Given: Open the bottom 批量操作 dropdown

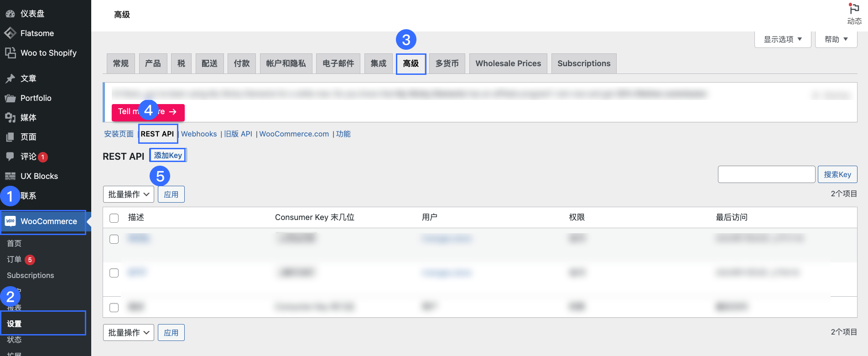Looking at the screenshot, I should [x=129, y=333].
